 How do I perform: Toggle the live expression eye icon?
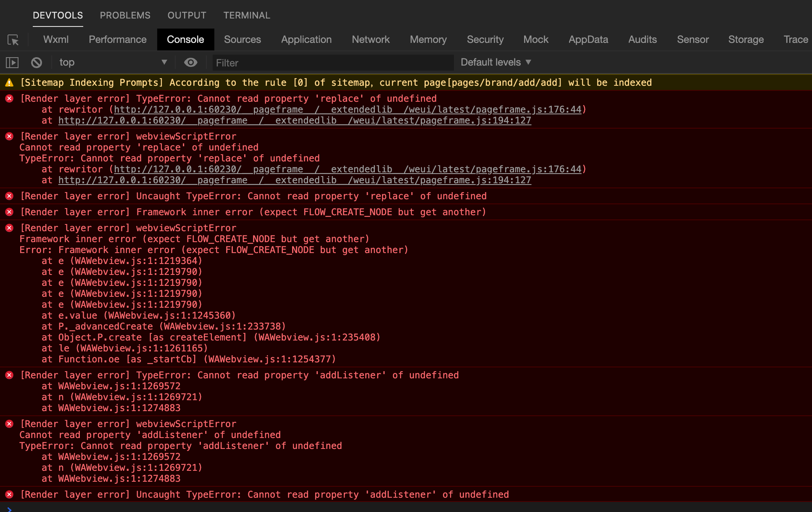coord(190,63)
